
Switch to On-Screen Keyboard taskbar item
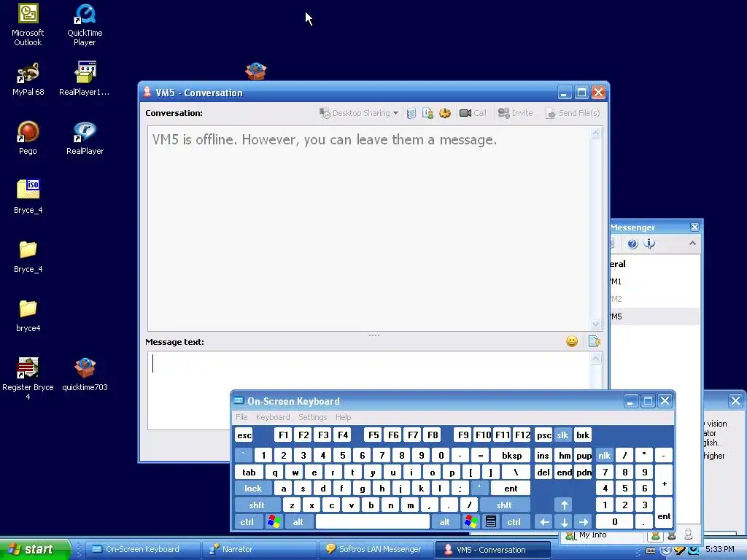142,549
